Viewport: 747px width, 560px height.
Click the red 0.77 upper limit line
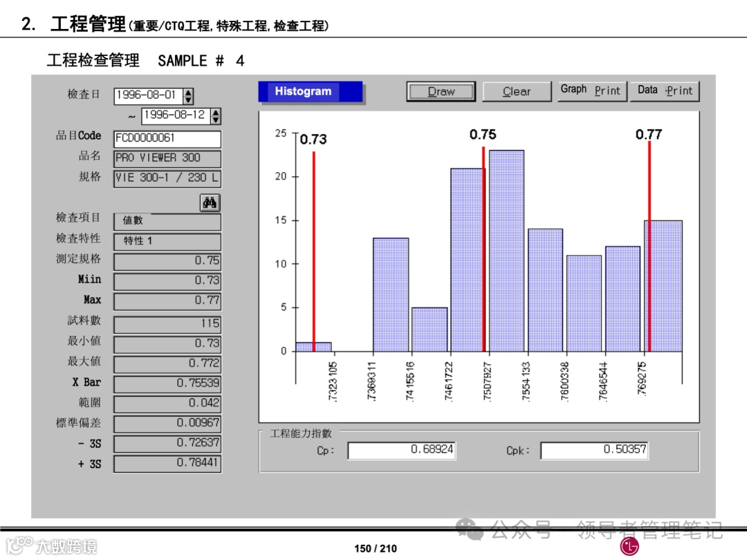tap(649, 246)
